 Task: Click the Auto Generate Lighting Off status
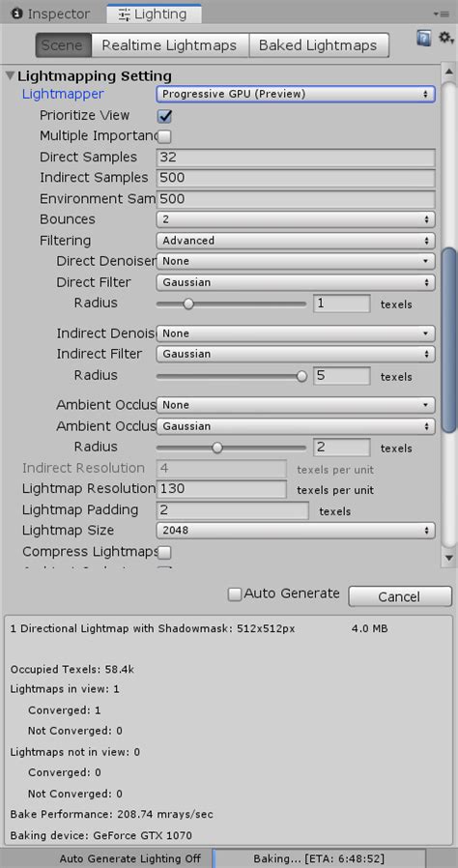tap(130, 858)
